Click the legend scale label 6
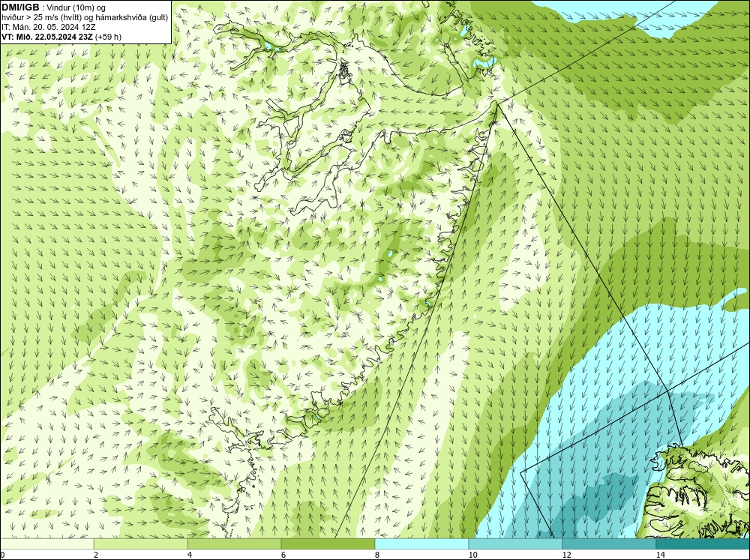 point(283,555)
